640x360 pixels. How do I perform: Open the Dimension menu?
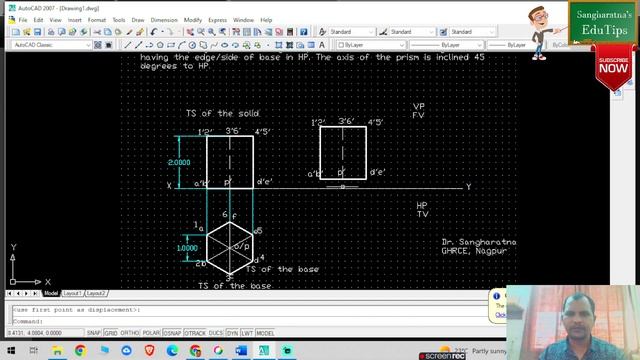(164, 20)
